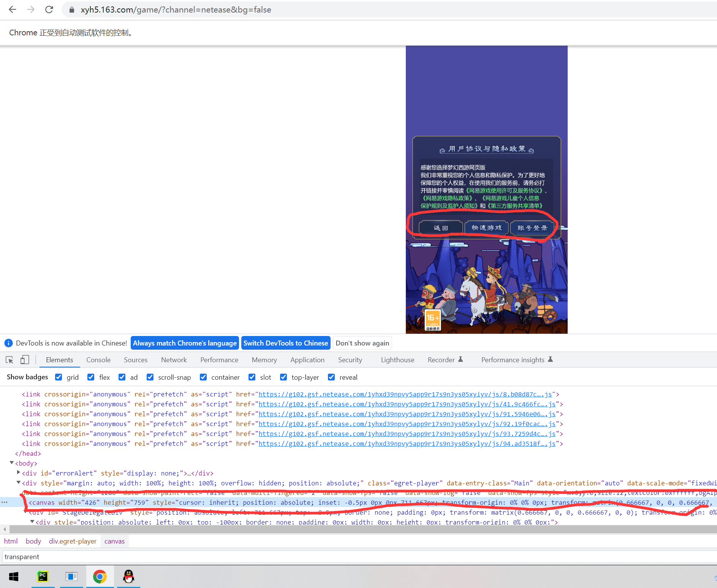This screenshot has height=588, width=717.
Task: Click the 快速游戏 button in game
Action: pos(486,228)
